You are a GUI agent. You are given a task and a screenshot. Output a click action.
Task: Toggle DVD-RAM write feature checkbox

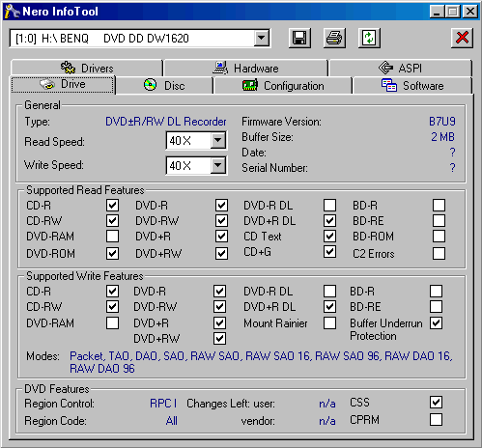coord(112,322)
